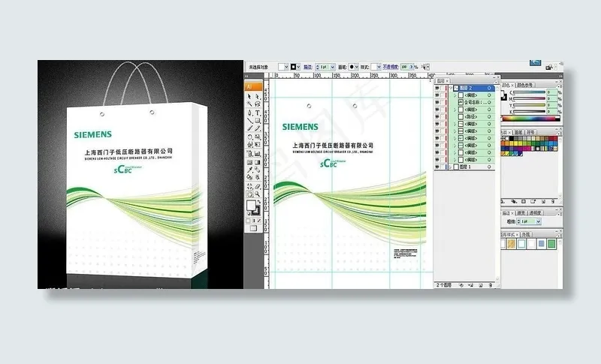Image resolution: width=601 pixels, height=364 pixels.
Task: Select the green graphic style thumbnail
Action: 551,245
